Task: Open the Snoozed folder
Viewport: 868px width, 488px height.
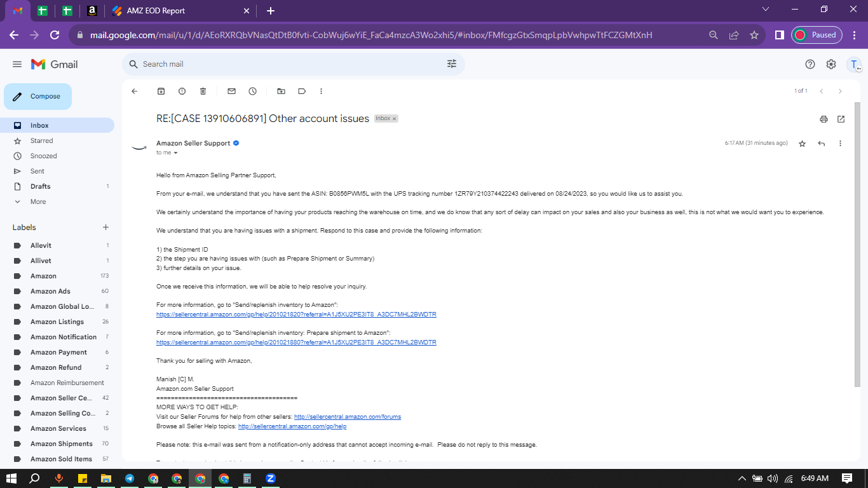Action: 57,156
